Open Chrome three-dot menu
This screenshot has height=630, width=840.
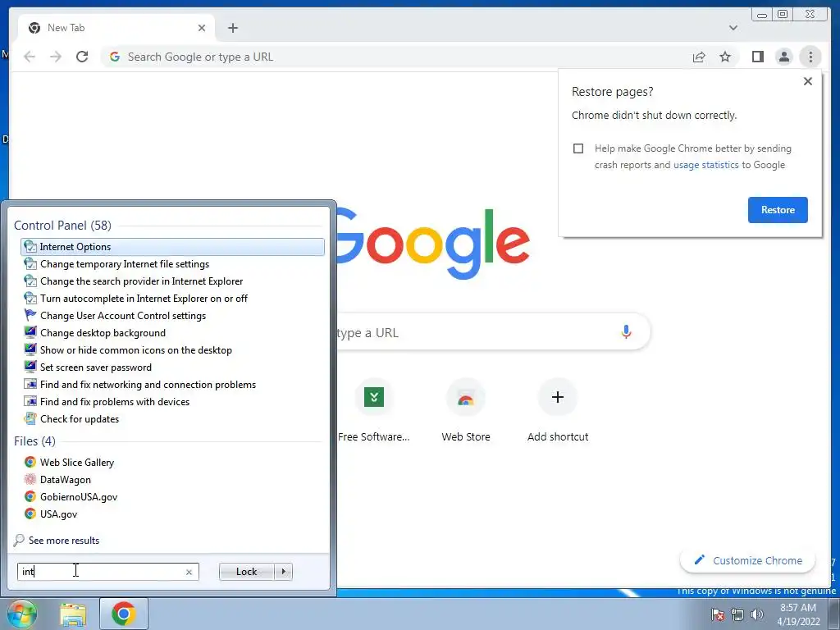click(810, 57)
